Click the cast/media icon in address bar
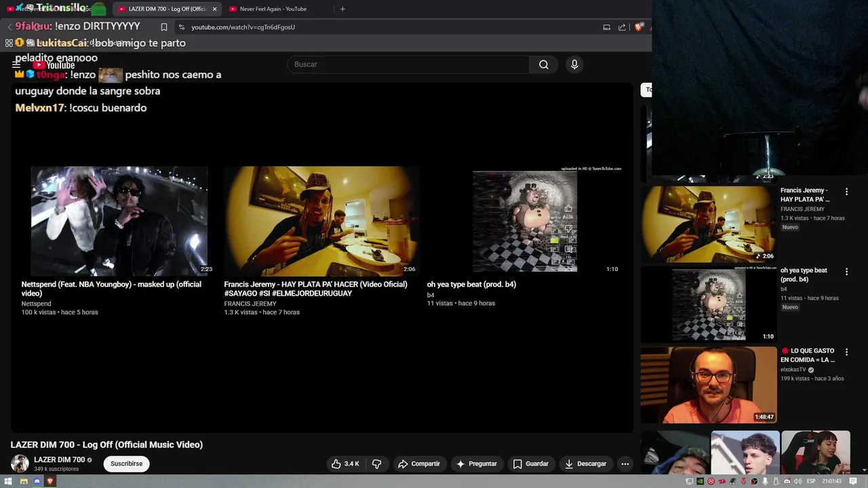This screenshot has width=868, height=488. pos(606,27)
